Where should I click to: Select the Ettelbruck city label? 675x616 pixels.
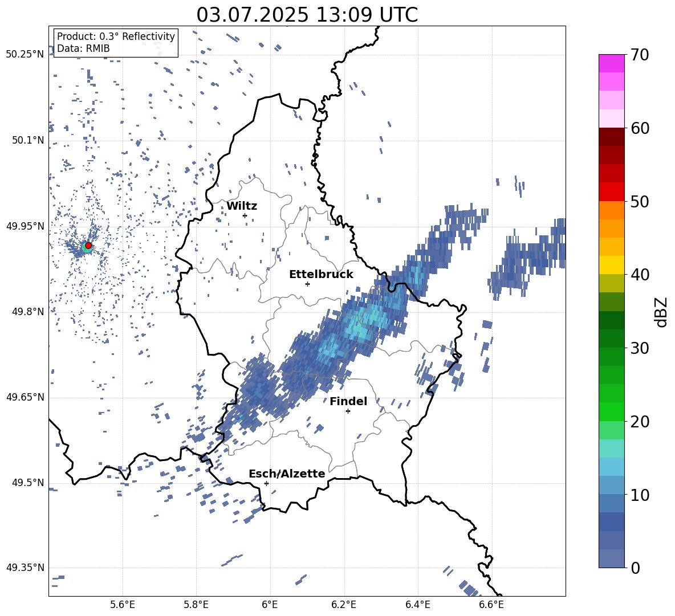coord(321,275)
